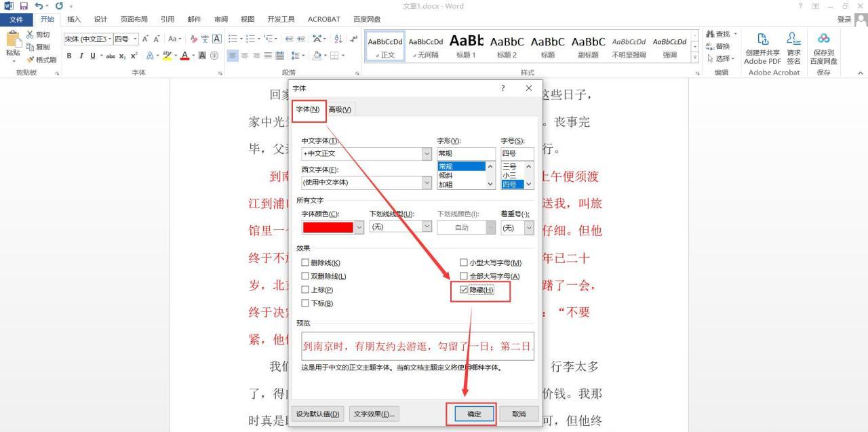Click the justify alignment icon

269,56
